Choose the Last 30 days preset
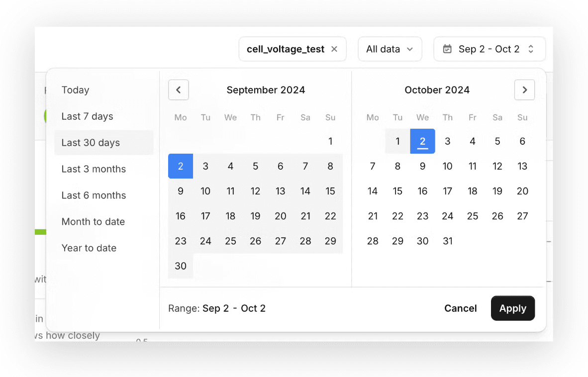588x377 pixels. (x=91, y=142)
